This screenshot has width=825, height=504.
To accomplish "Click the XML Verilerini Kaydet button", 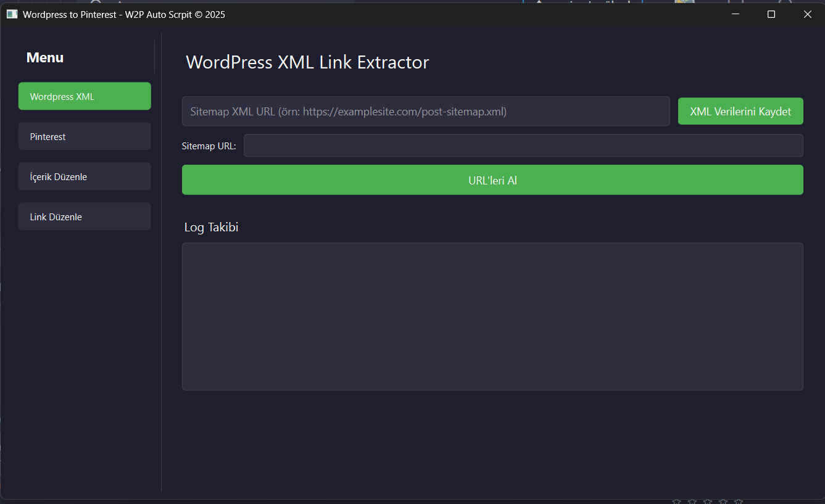I will [740, 112].
